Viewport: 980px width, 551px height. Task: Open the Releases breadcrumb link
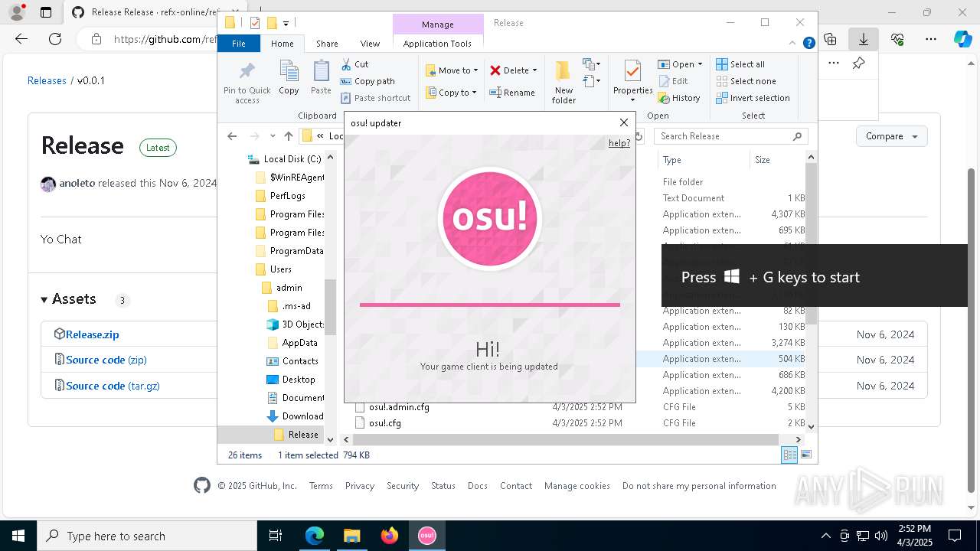point(47,80)
